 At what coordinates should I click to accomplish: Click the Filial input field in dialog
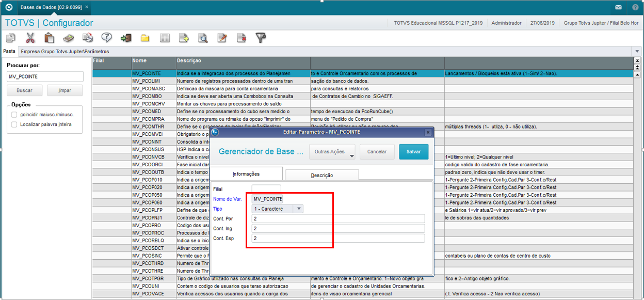[266, 189]
